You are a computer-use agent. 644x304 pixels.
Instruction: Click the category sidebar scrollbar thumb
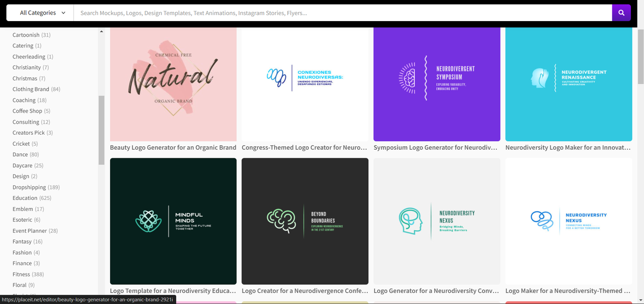click(x=101, y=130)
